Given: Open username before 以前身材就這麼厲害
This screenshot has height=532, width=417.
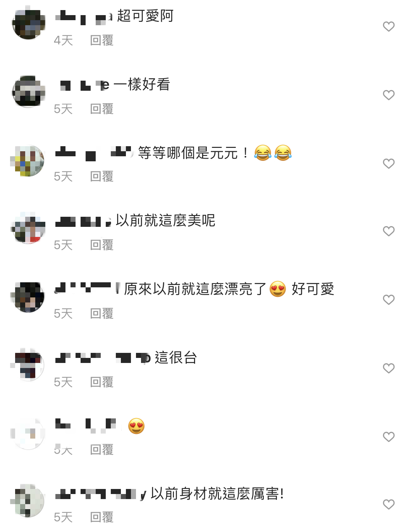Looking at the screenshot, I should coord(101,494).
